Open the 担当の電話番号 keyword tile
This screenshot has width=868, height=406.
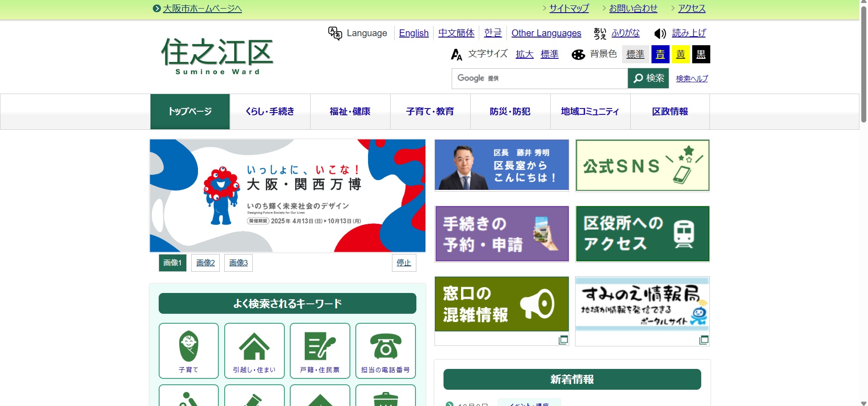click(x=386, y=351)
